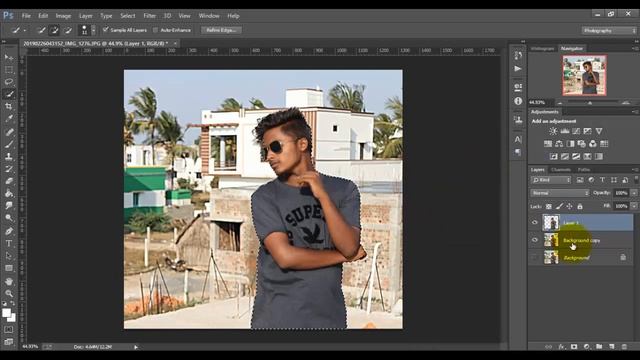Add an Invert adjustment

coord(553,156)
